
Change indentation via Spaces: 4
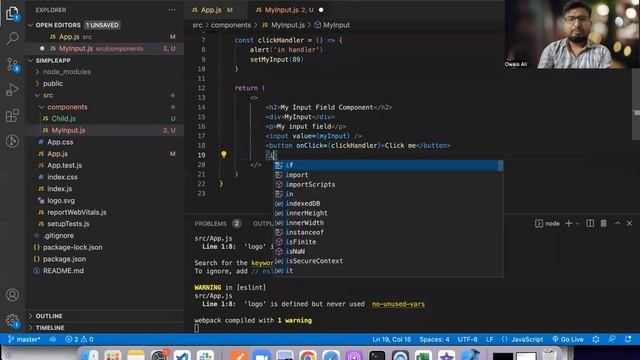coord(434,339)
